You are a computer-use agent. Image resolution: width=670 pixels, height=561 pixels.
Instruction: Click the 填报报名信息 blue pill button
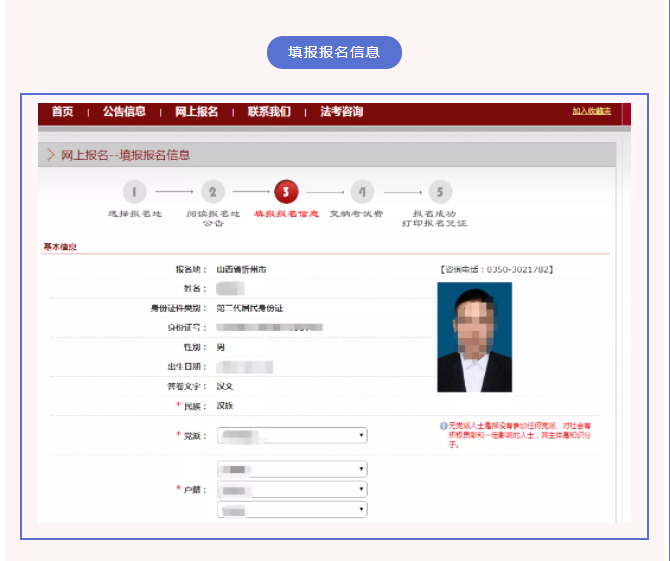(334, 52)
